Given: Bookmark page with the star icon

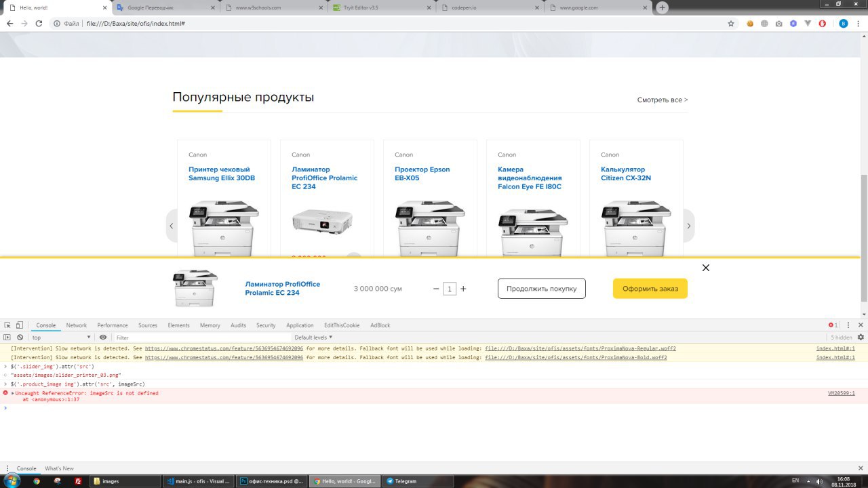Looking at the screenshot, I should click(731, 23).
